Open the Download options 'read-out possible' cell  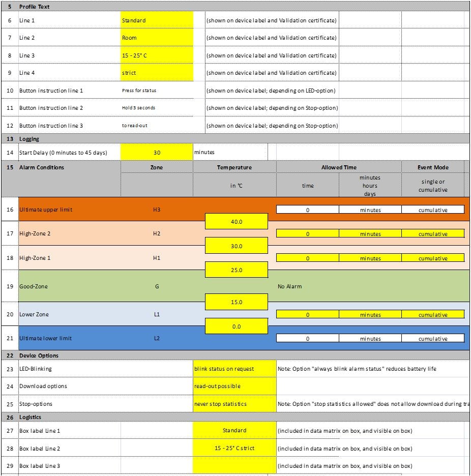[x=234, y=386]
